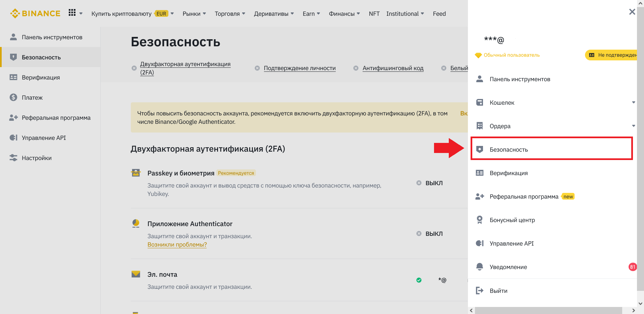Toggle Приложение Authenticator ВЫКЛ status
The image size is (644, 314).
tap(430, 233)
